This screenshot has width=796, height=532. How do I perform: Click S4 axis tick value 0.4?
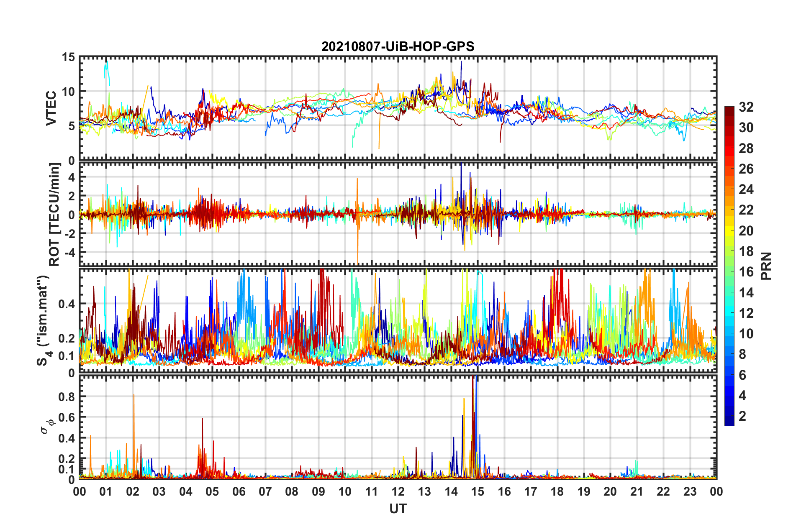coord(67,304)
